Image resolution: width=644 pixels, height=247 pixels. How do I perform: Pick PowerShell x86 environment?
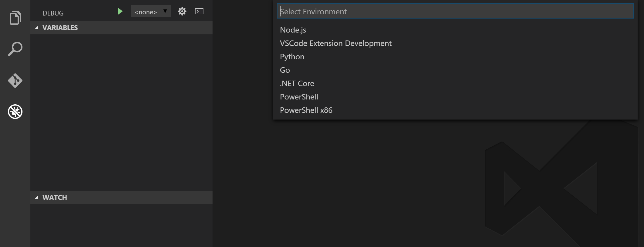tap(455, 110)
